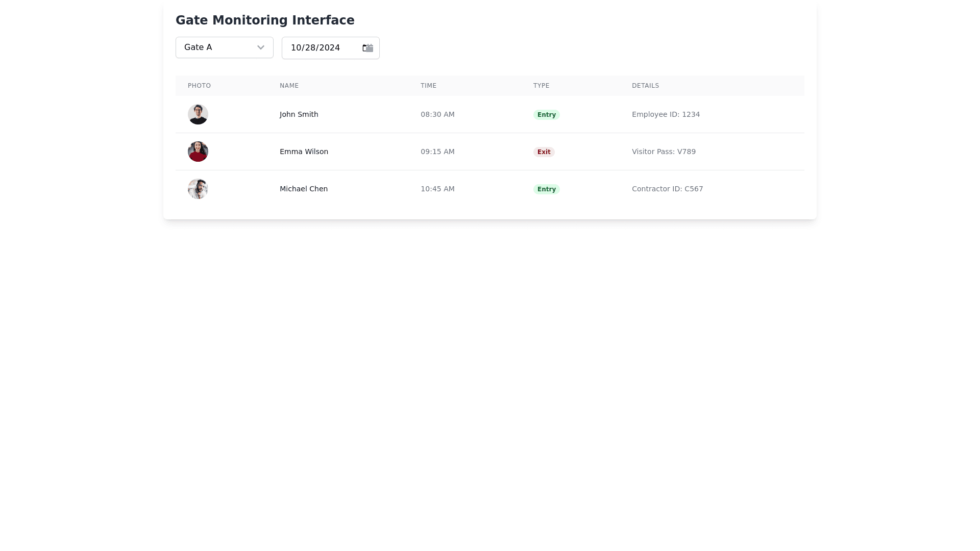Click the TYPE column header
The height and width of the screenshot is (551, 980).
[x=541, y=86]
